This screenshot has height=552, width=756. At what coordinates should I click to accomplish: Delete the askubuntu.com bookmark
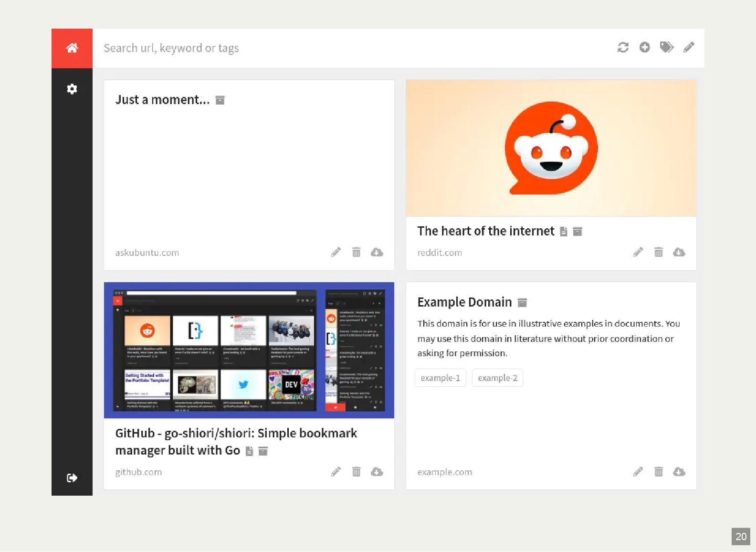click(357, 252)
